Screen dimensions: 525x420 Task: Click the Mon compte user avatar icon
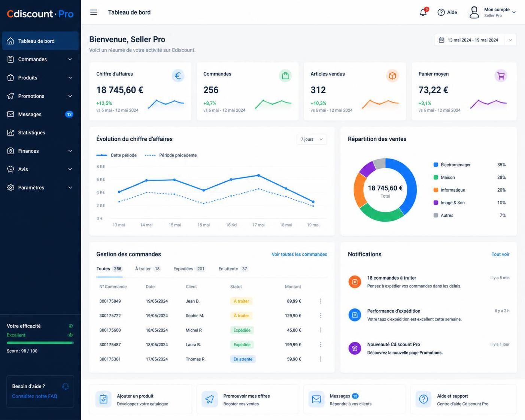click(x=474, y=12)
